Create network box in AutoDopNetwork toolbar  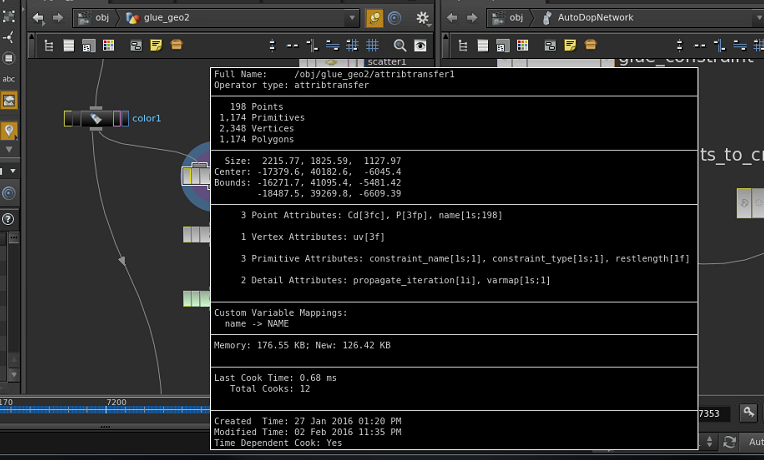[x=550, y=46]
